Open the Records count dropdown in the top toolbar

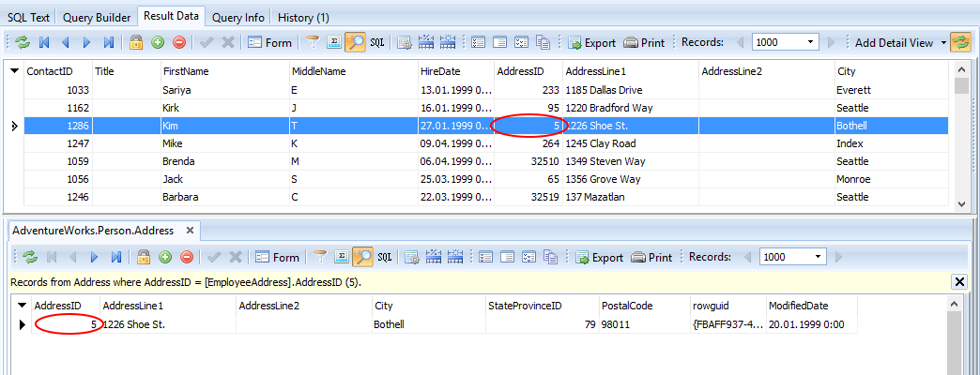(811, 42)
